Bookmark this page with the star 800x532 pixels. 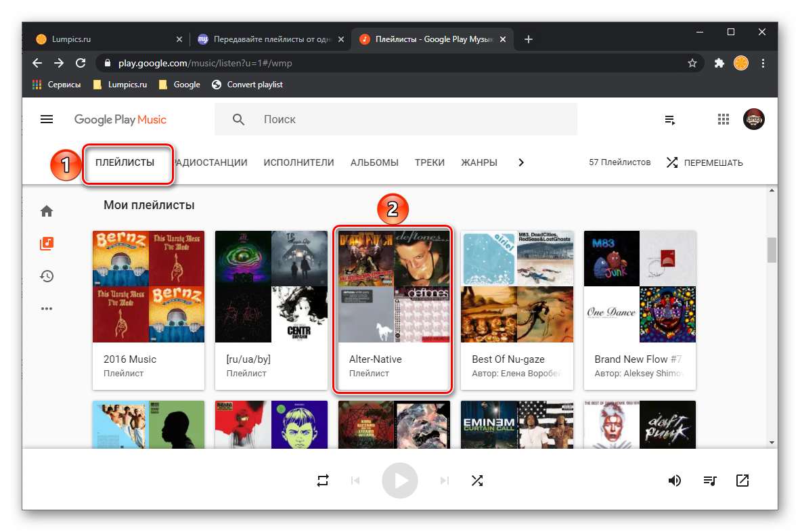692,63
